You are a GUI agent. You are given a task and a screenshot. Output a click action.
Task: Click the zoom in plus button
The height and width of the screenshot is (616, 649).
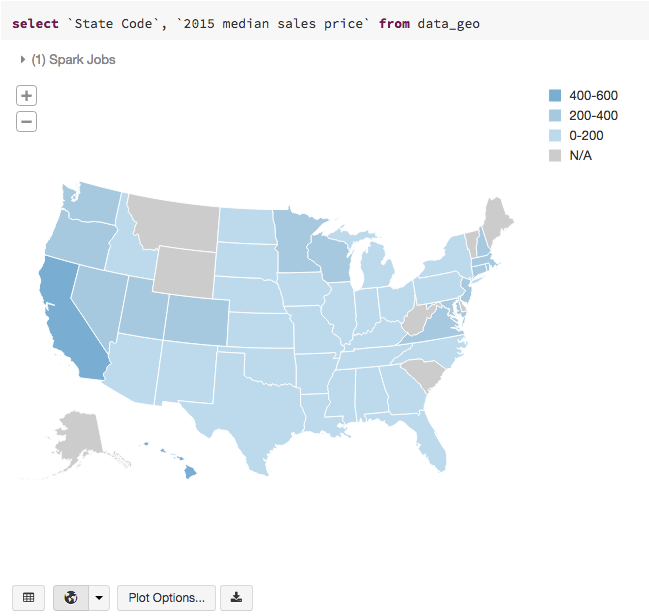pyautogui.click(x=27, y=96)
